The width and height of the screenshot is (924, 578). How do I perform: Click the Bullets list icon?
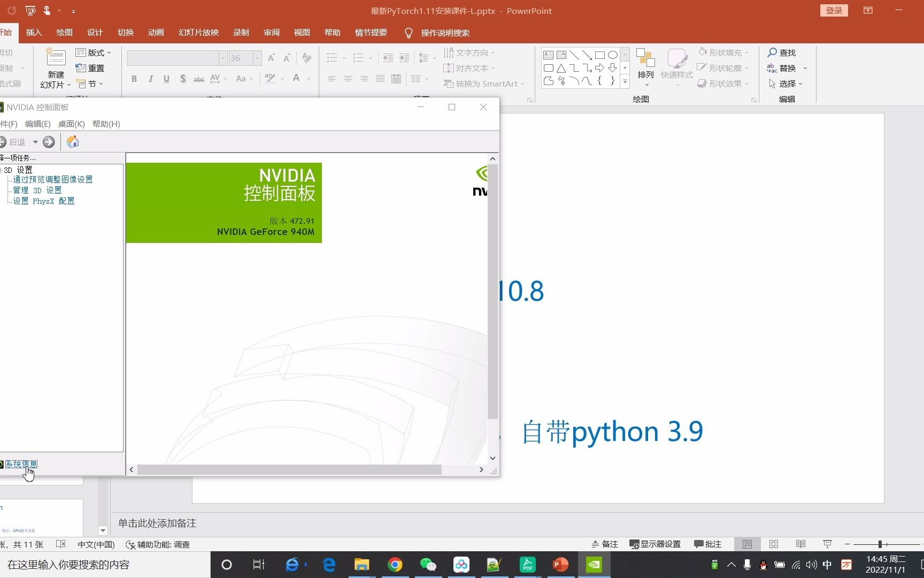pos(332,58)
